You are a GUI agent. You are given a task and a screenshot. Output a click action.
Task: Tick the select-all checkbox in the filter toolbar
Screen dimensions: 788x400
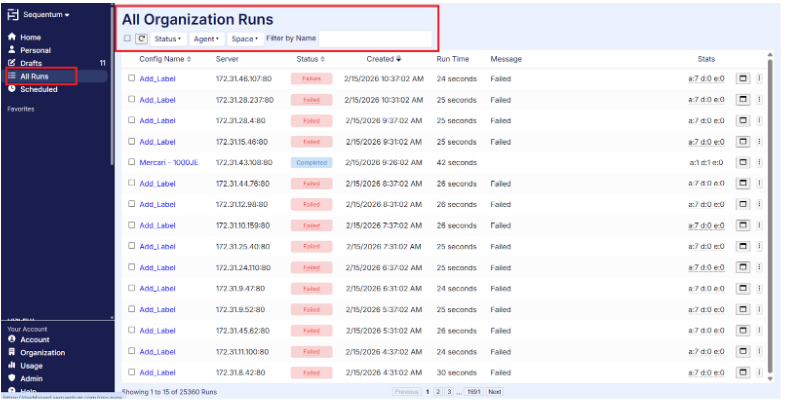(x=127, y=39)
